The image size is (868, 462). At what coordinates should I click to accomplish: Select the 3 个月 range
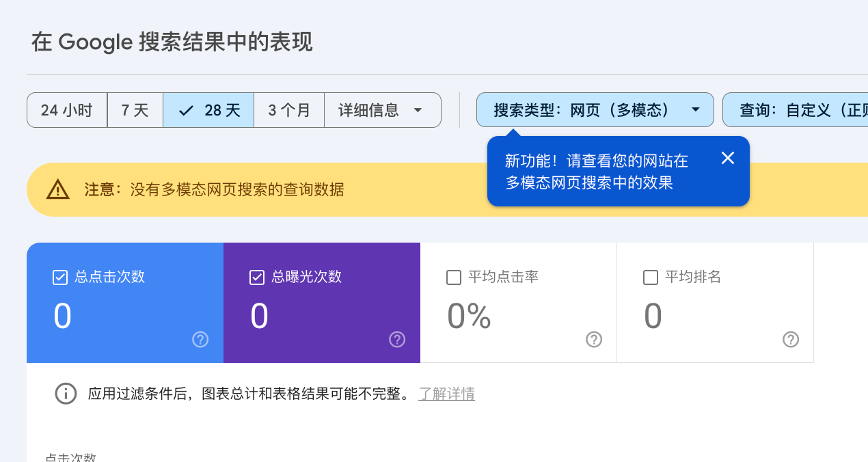click(289, 110)
